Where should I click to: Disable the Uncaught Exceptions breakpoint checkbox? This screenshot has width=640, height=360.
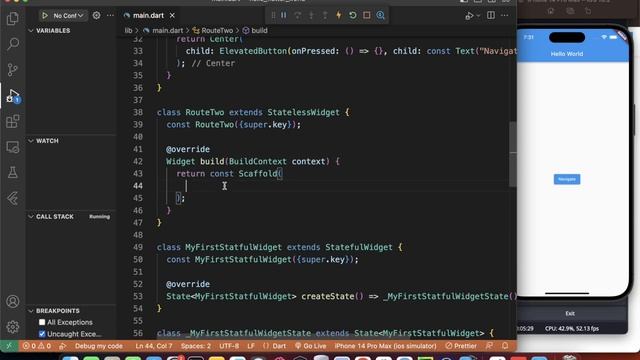coord(42,334)
